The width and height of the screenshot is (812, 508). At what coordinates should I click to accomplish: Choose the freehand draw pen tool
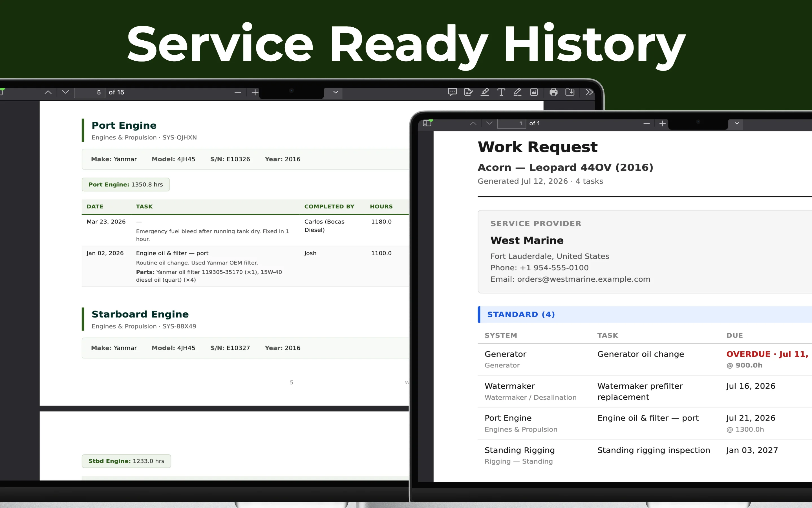(x=517, y=92)
